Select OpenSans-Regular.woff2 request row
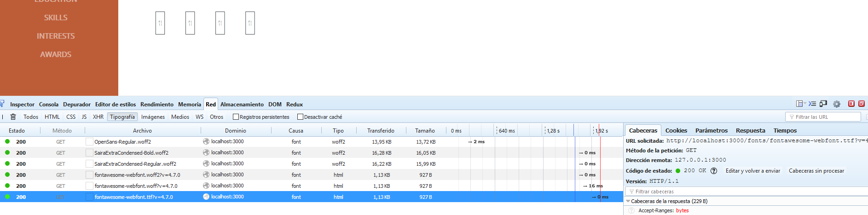The width and height of the screenshot is (868, 215). (x=311, y=142)
